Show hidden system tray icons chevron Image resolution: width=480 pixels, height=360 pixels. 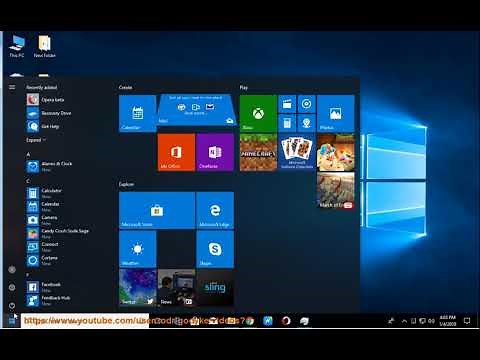pos(404,321)
